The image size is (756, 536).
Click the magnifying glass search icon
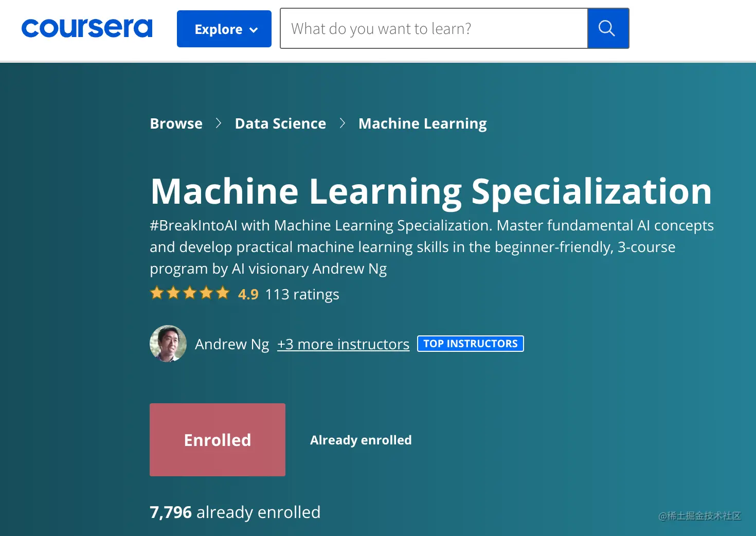[x=608, y=28]
